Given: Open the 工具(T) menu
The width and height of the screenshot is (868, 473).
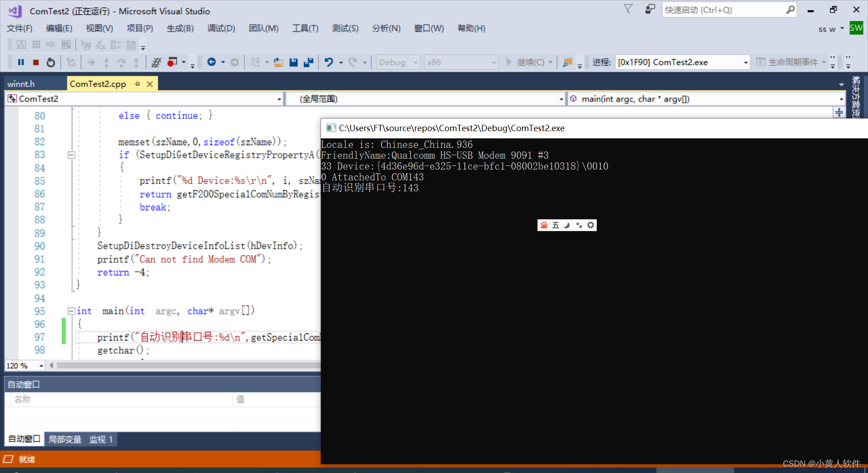Looking at the screenshot, I should point(305,28).
